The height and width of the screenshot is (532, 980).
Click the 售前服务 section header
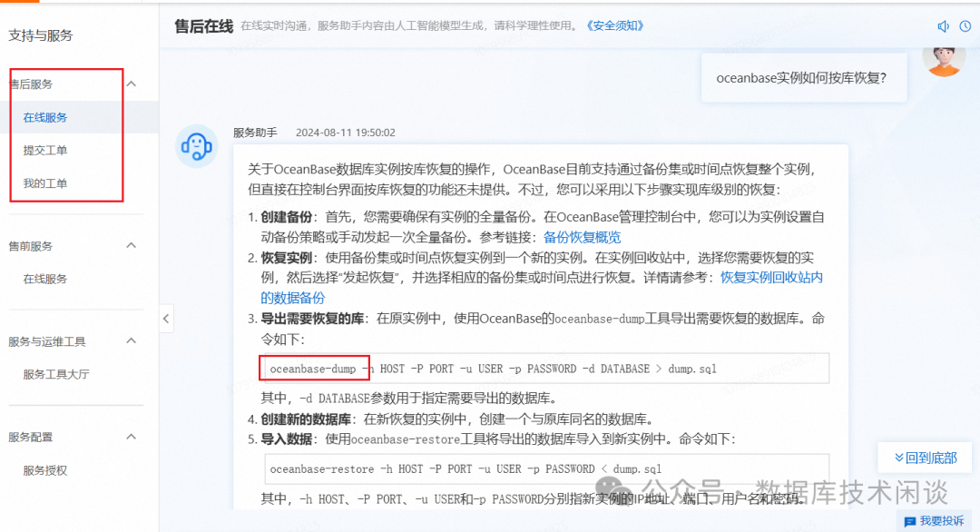31,246
